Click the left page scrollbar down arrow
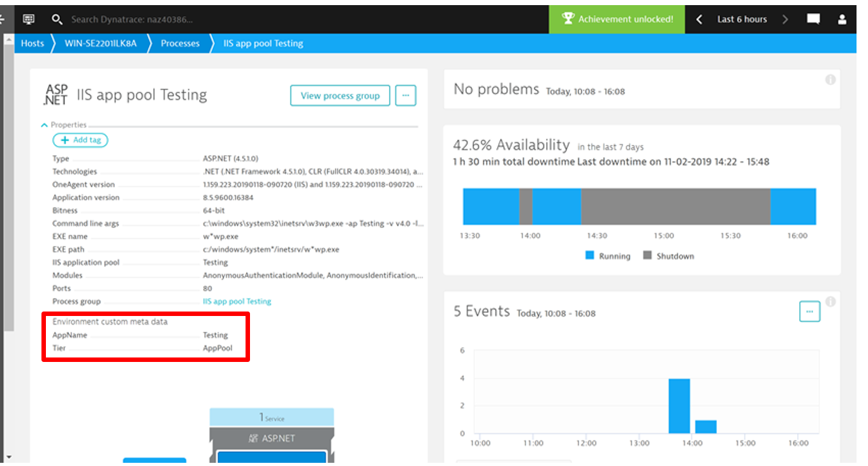 pos(9,458)
